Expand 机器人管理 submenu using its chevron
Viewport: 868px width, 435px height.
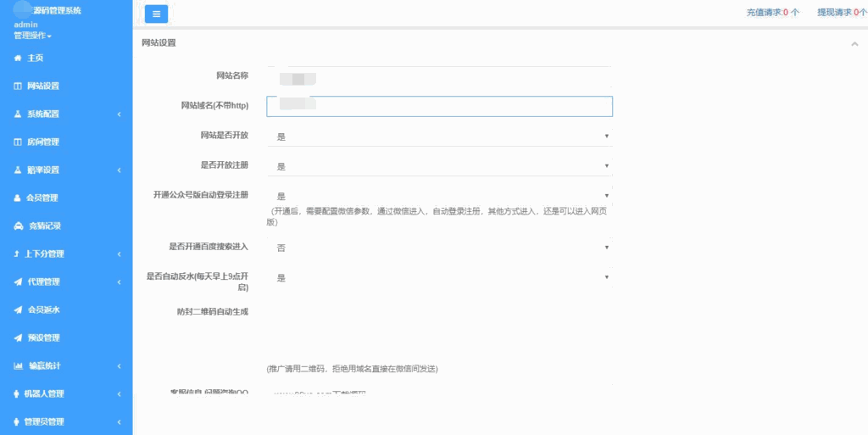119,394
